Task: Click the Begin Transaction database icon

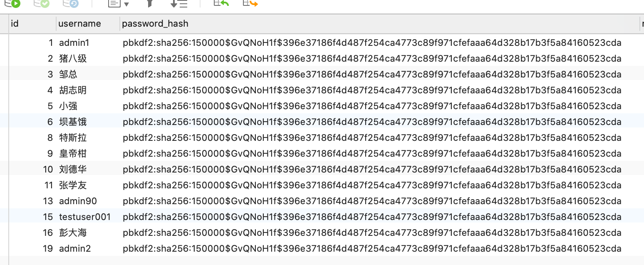Action: [12, 4]
